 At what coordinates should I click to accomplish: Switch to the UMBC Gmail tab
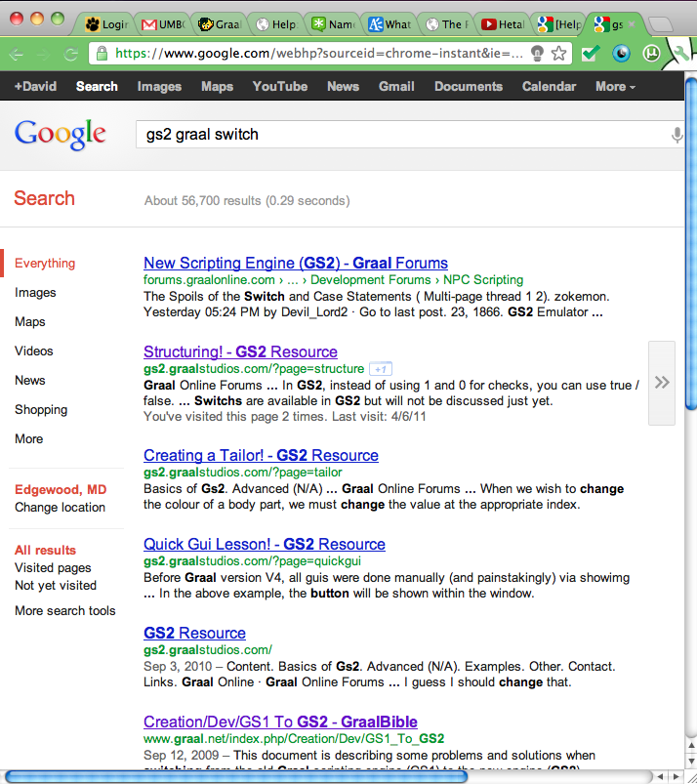[x=163, y=24]
